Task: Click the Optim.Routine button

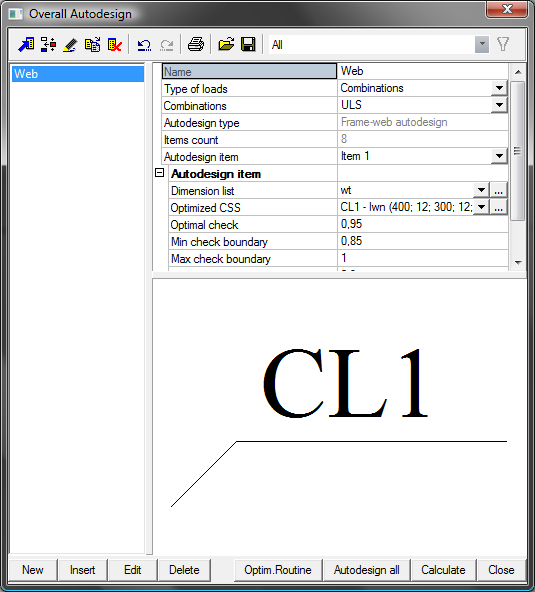Action: pos(278,570)
